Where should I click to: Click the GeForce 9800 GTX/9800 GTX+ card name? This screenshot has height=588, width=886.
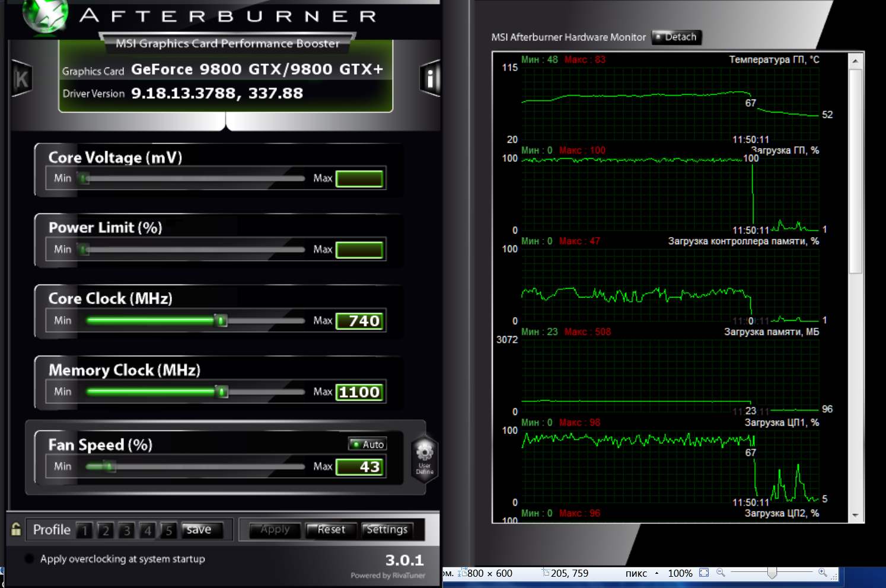(x=257, y=69)
